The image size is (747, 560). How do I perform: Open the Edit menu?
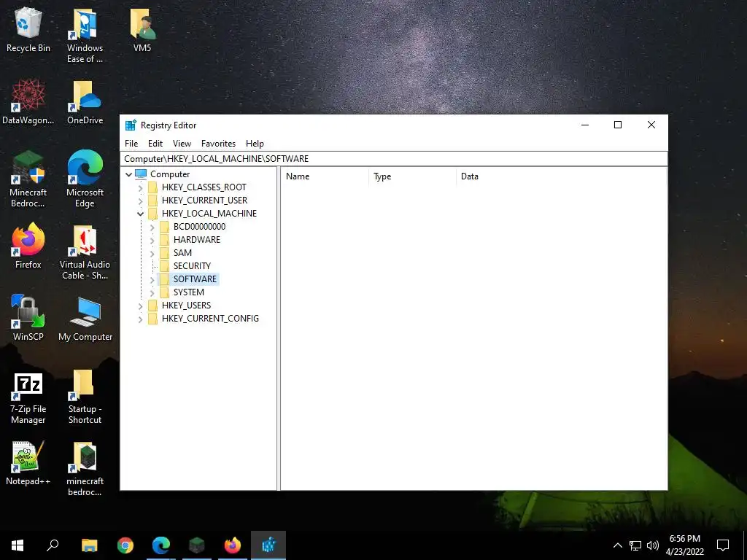[x=155, y=144]
